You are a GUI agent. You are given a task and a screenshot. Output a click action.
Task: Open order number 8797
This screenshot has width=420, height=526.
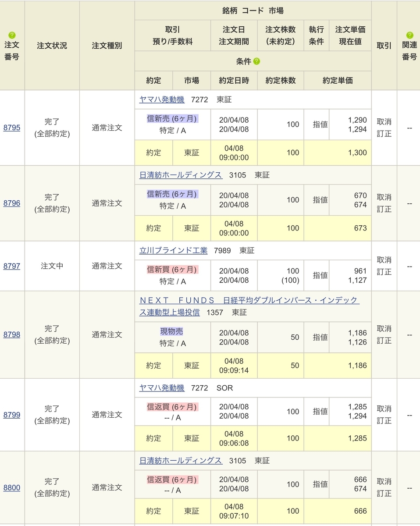(12, 266)
